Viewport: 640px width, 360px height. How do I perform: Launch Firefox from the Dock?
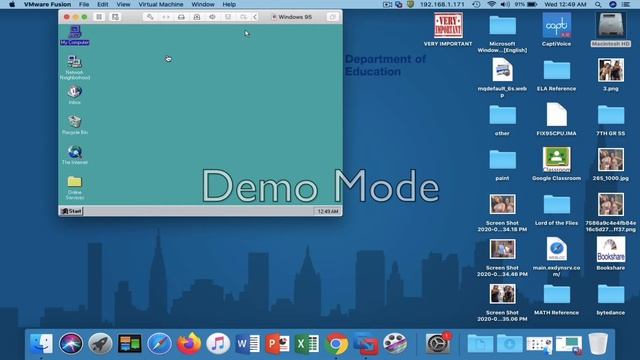[189, 344]
